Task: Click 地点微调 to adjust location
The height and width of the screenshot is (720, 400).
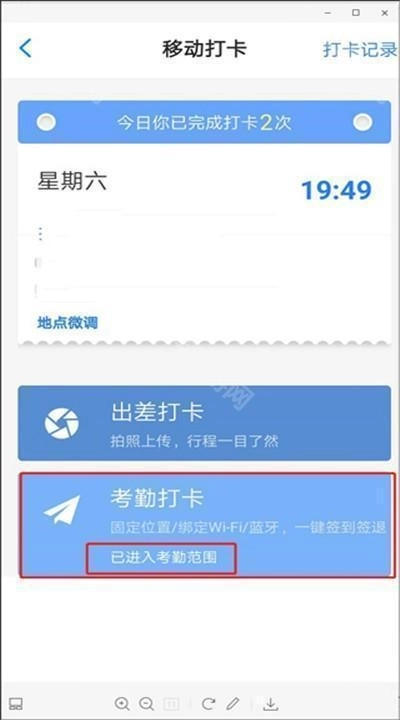Action: (68, 322)
